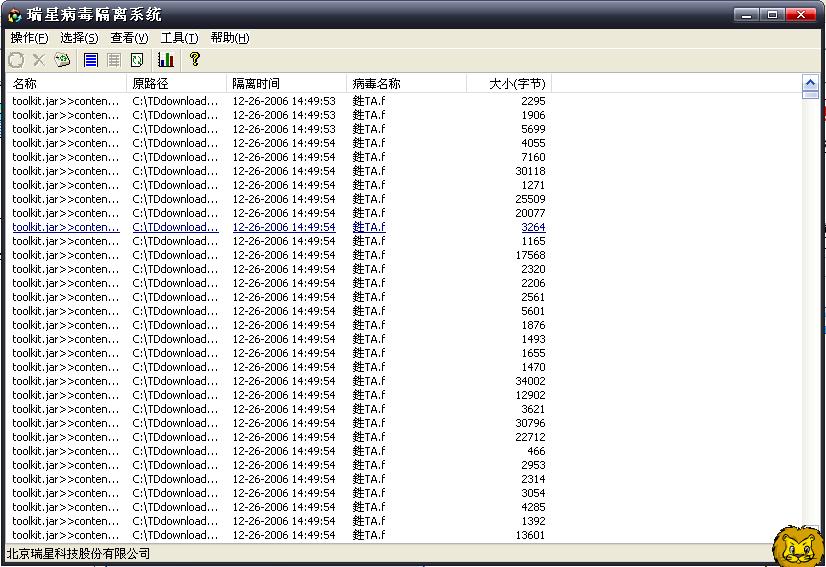Select the row with size 5699

(279, 129)
